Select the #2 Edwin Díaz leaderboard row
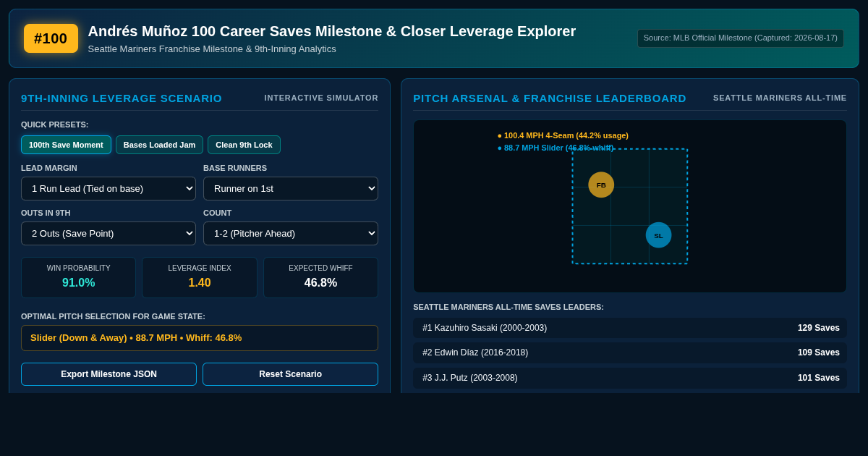Image resolution: width=868 pixels, height=456 pixels. (630, 352)
